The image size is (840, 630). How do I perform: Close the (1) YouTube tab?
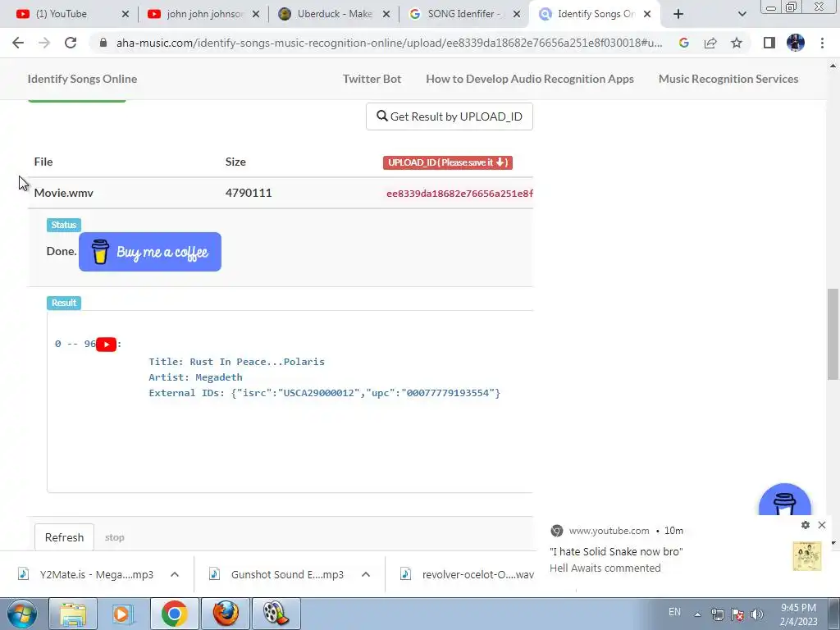pyautogui.click(x=126, y=14)
